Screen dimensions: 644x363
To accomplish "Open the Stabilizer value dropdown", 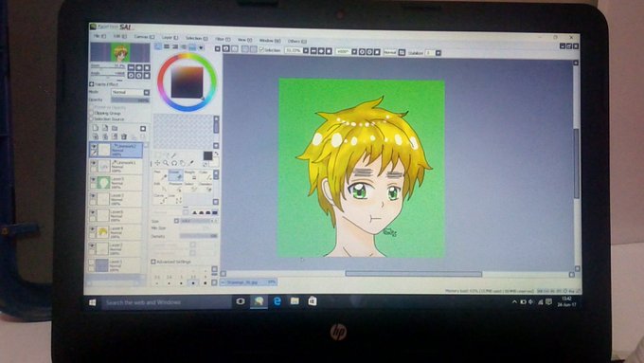I will click(x=438, y=53).
